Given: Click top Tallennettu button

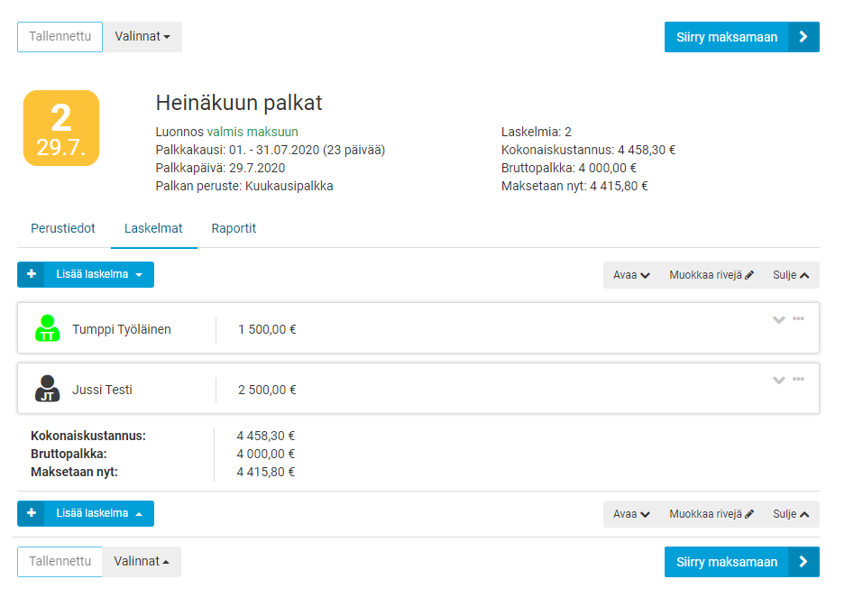Looking at the screenshot, I should 60,37.
